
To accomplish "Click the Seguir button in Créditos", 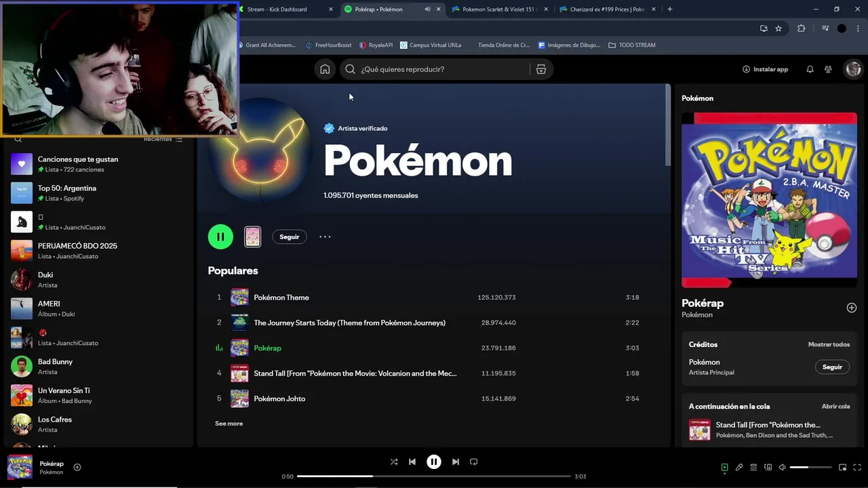I will tap(832, 367).
